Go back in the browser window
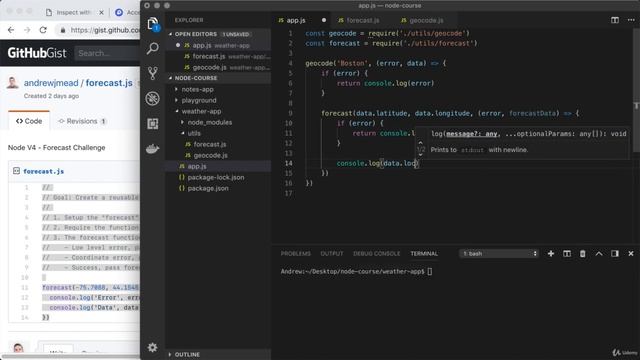The height and width of the screenshot is (360, 640). click(x=11, y=30)
